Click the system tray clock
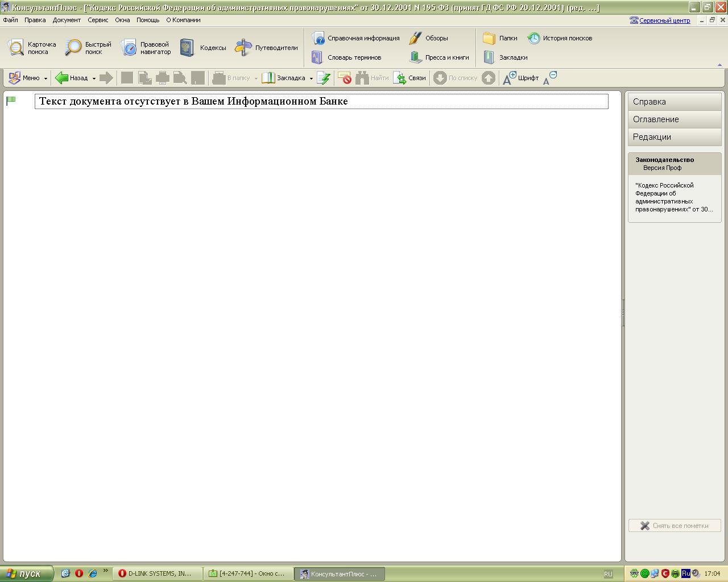Screen dimensions: 728x582 (712, 574)
